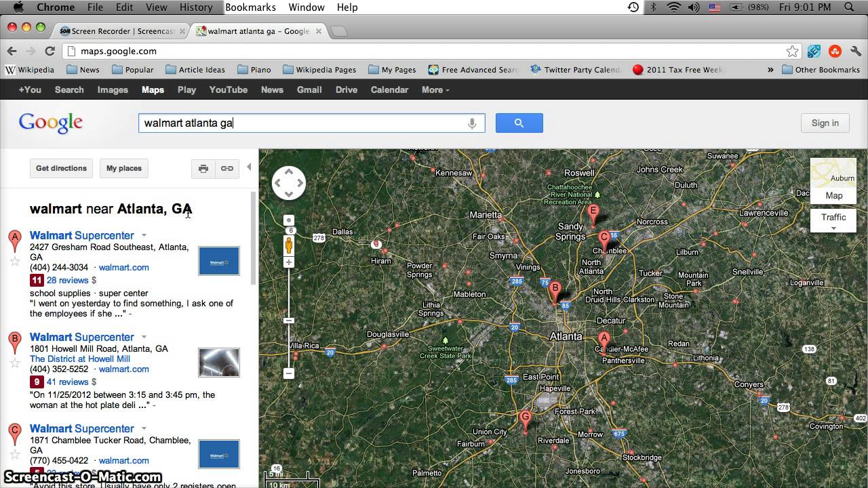Open the Walmart logo thumbnail for result A

[x=219, y=261]
